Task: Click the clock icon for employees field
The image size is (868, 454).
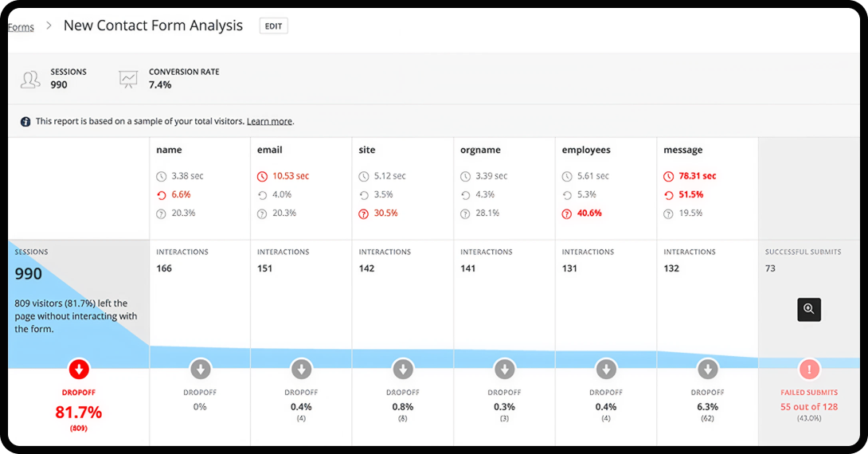Action: click(567, 177)
